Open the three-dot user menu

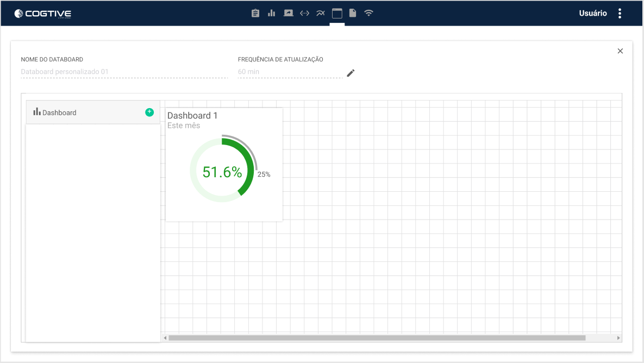click(x=620, y=13)
